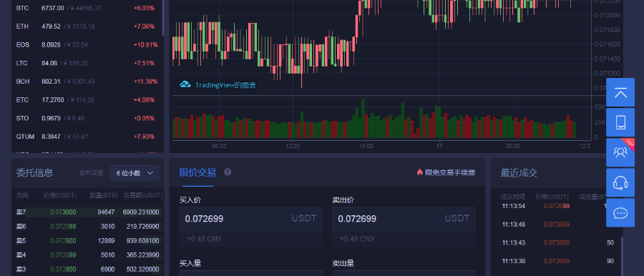This screenshot has height=276, width=644.
Task: Select the BCH market row
Action: (x=87, y=82)
